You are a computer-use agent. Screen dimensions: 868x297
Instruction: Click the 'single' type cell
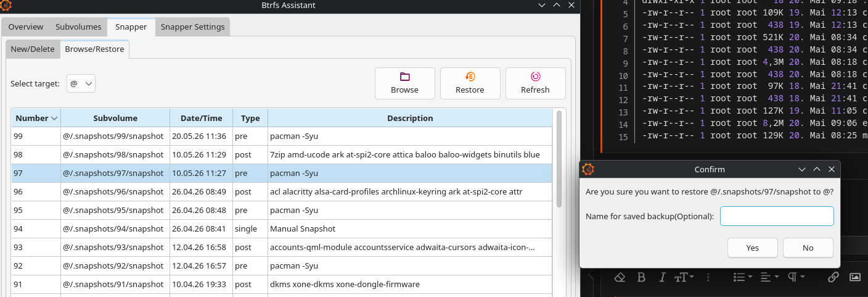click(250, 228)
